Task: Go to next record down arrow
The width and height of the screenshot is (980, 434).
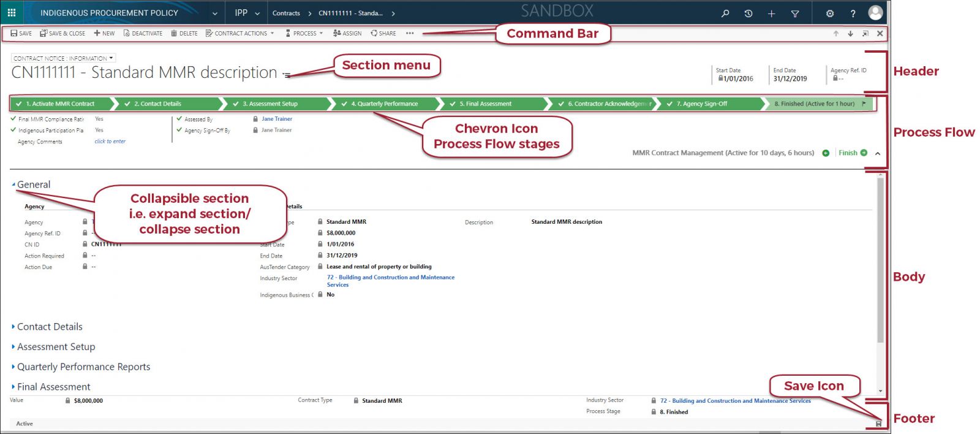Action: pos(851,34)
